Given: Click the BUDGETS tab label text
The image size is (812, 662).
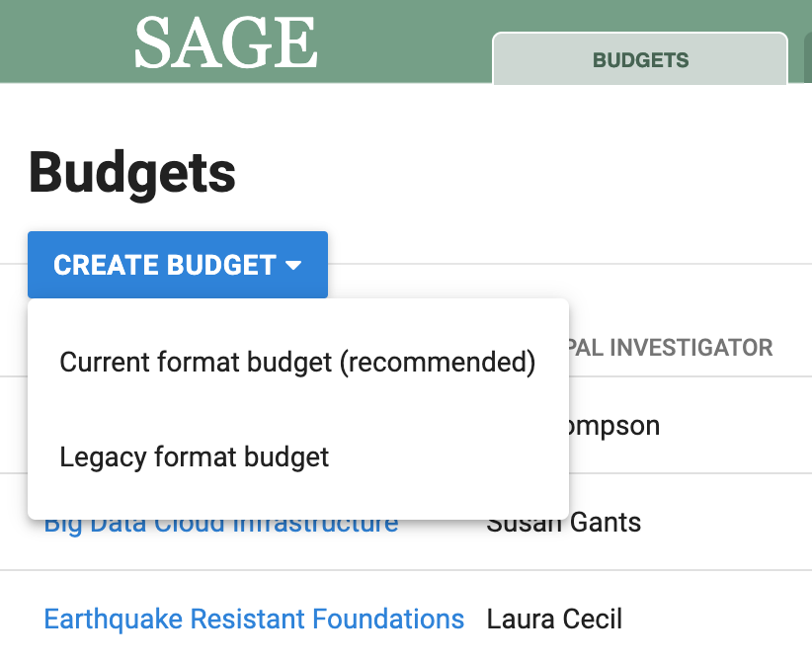Looking at the screenshot, I should pos(640,59).
